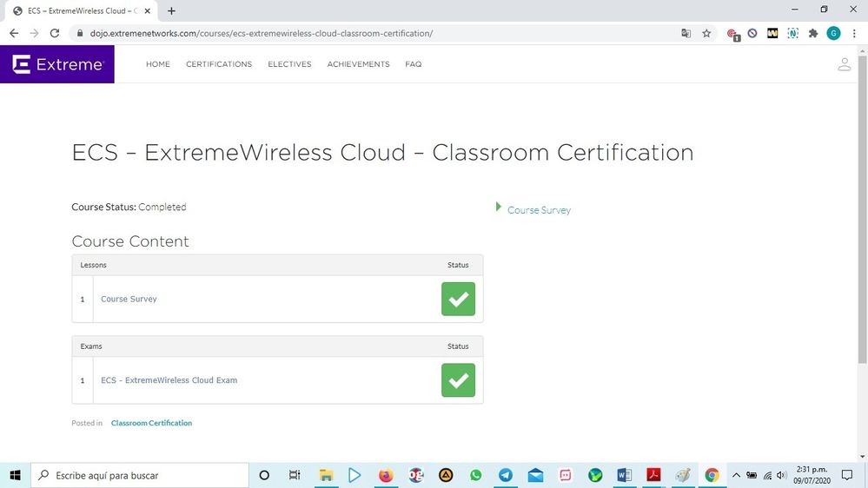Go to the HOME menu item
The width and height of the screenshot is (868, 488).
click(x=158, y=64)
